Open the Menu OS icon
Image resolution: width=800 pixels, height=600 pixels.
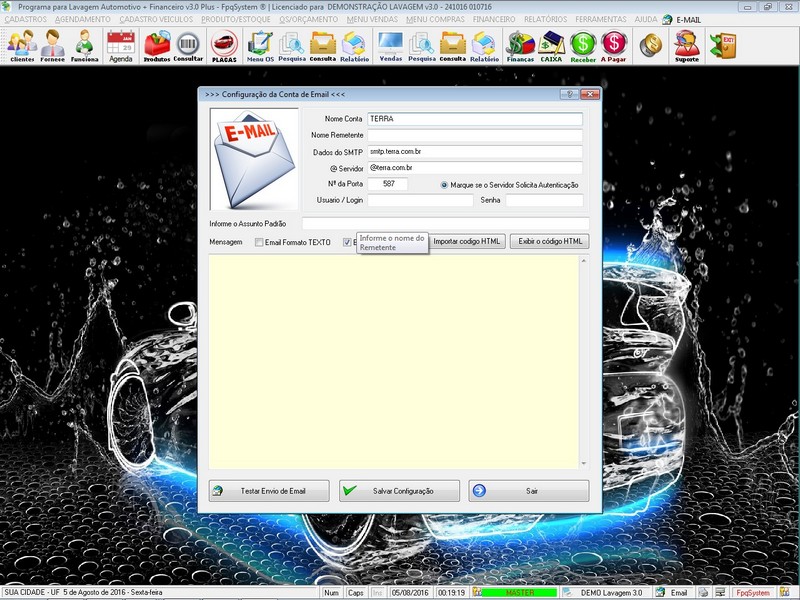260,46
